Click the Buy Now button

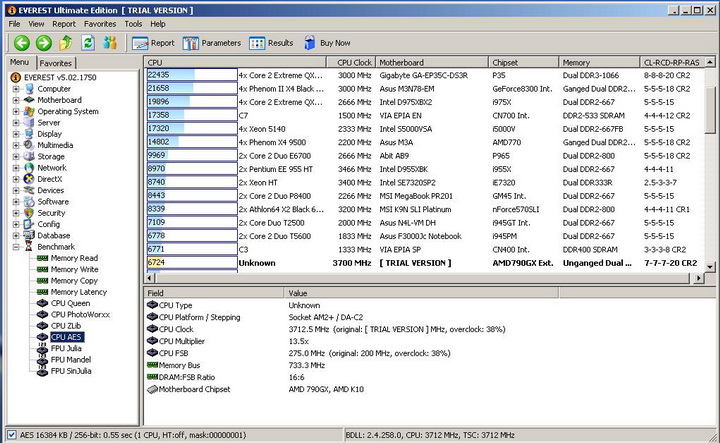(327, 43)
